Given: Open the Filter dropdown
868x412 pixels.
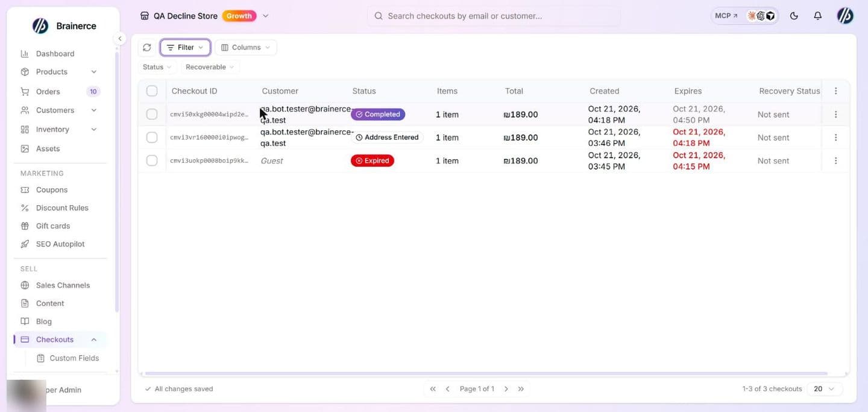Looking at the screenshot, I should pyautogui.click(x=185, y=47).
